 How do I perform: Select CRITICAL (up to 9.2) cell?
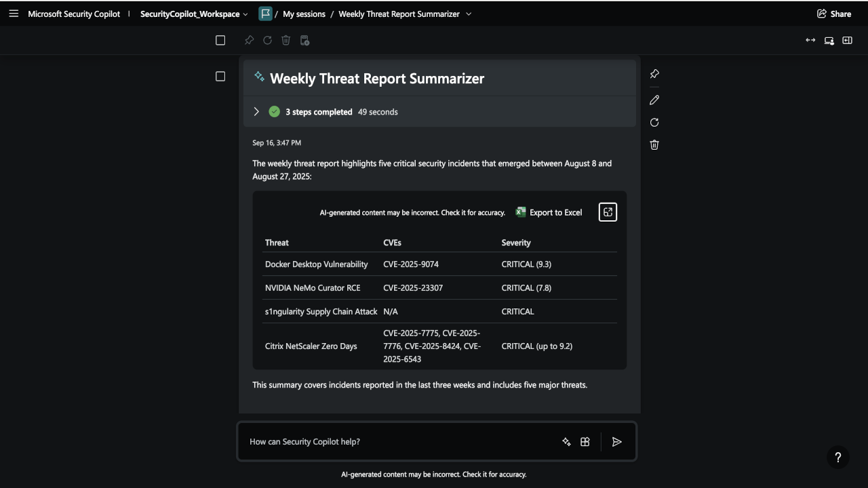[537, 346]
